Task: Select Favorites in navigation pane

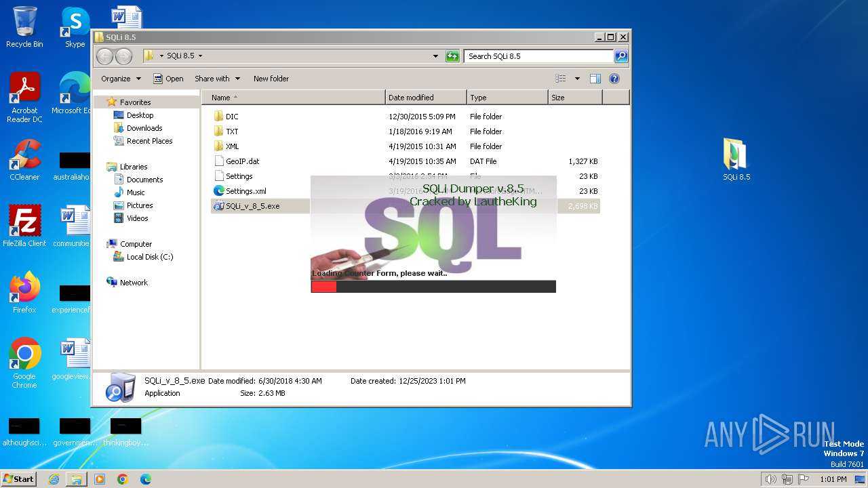Action: (x=135, y=102)
